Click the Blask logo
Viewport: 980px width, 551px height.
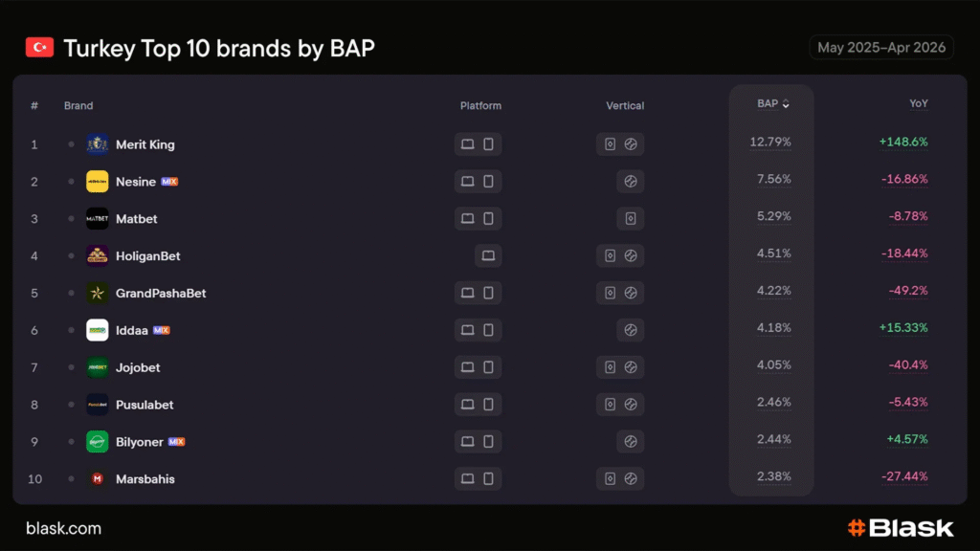(901, 528)
